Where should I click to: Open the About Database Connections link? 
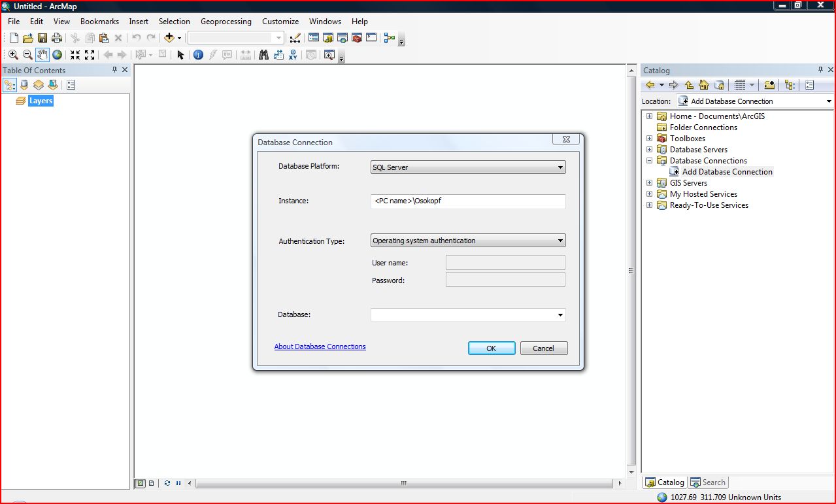320,346
